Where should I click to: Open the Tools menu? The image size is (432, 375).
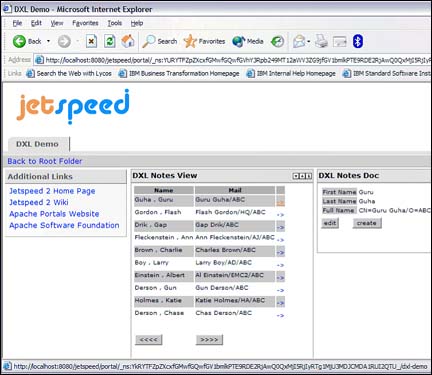[115, 23]
